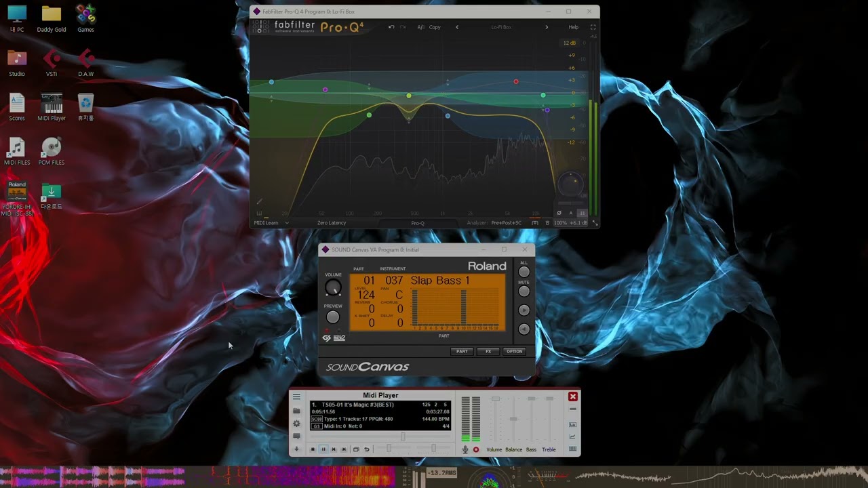This screenshot has width=868, height=488.
Task: Click the next part arrow button in Sound Canvas
Action: coord(524,310)
